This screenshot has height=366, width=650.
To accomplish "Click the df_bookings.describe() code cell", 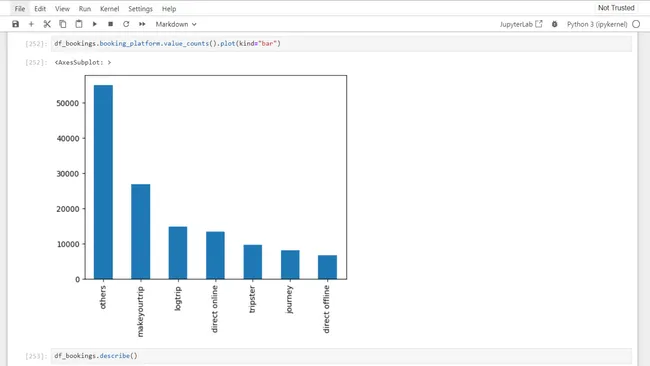I will [341, 356].
